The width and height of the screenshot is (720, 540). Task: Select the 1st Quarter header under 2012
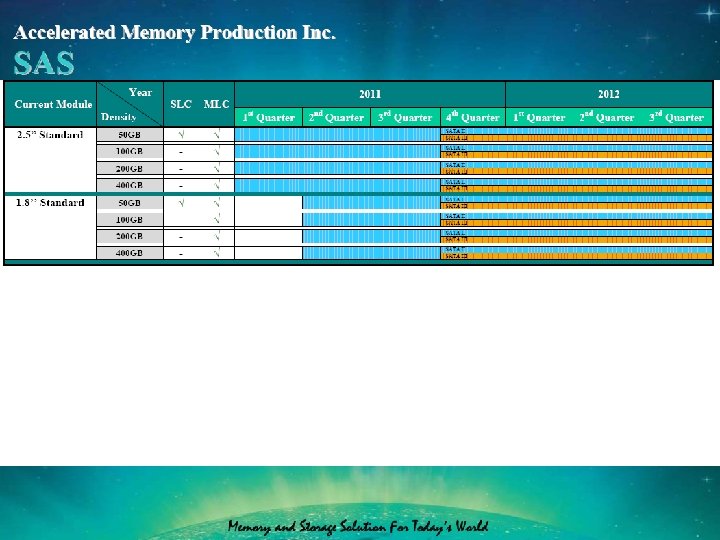[x=539, y=118]
